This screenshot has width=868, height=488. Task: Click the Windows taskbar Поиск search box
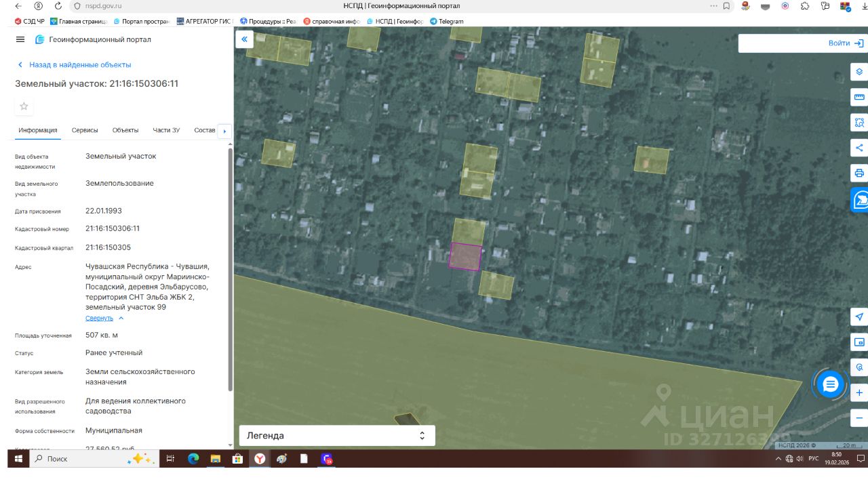pyautogui.click(x=93, y=459)
